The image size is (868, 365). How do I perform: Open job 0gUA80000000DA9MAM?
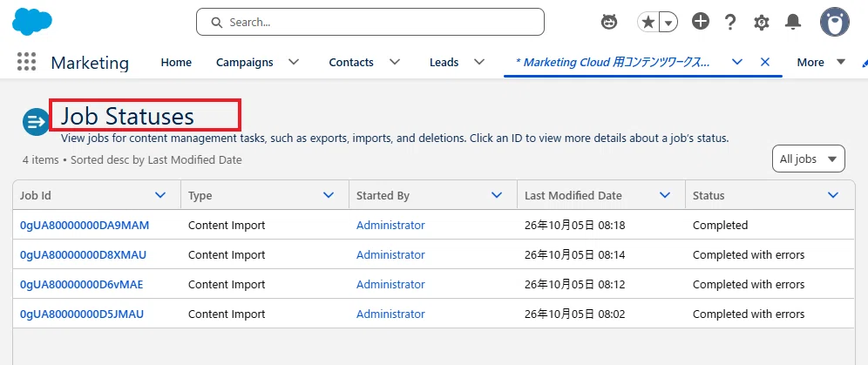coord(85,225)
